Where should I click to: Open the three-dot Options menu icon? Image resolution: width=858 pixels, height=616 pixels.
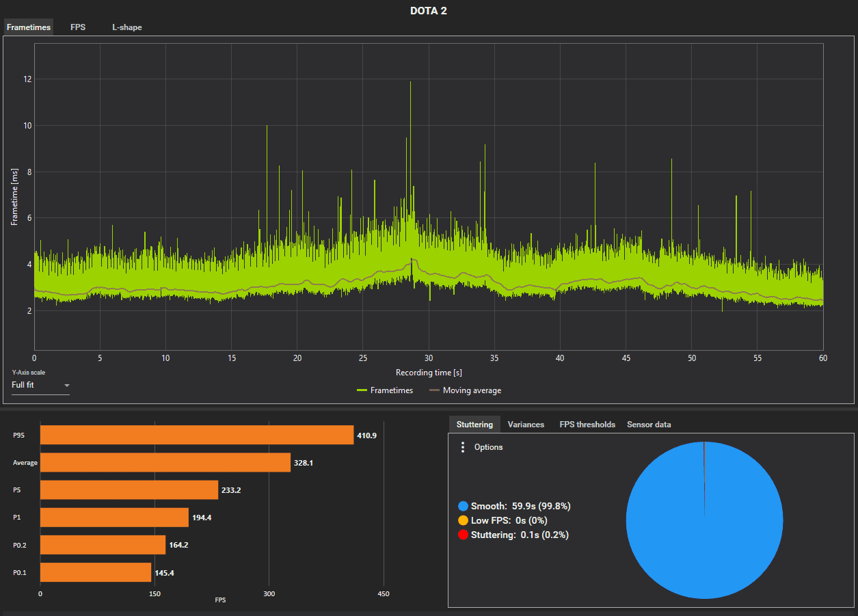(463, 447)
